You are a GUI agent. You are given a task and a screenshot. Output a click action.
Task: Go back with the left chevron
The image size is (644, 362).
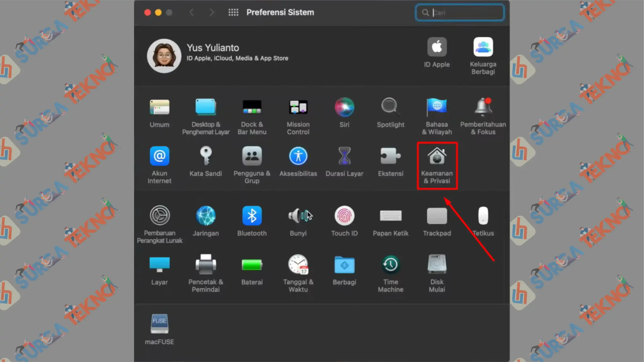(192, 12)
